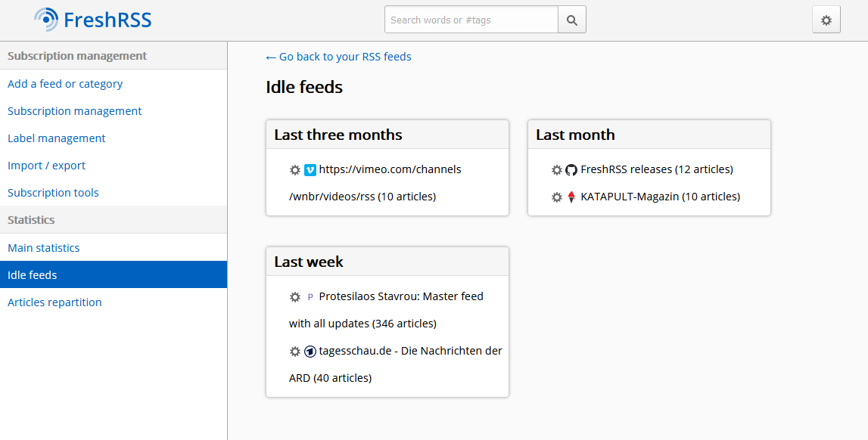The height and width of the screenshot is (440, 868).
Task: Open settings gear for FreshRSS releases feed
Action: [557, 170]
